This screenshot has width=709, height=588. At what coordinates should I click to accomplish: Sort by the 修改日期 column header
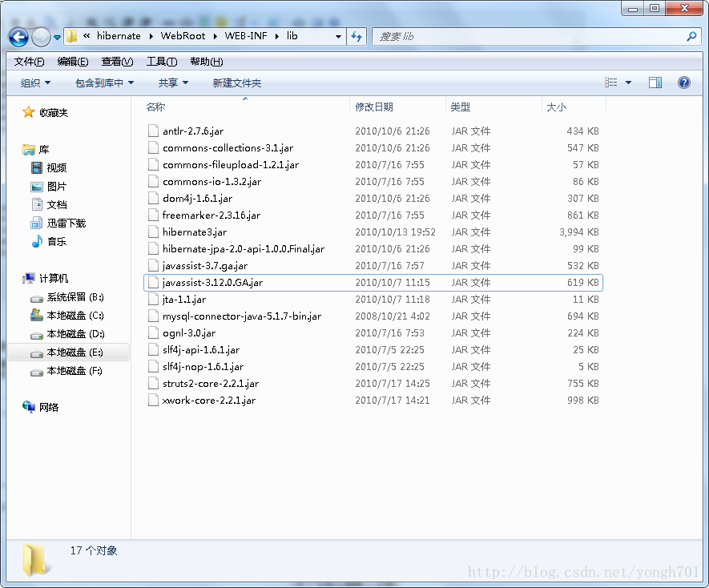374,107
